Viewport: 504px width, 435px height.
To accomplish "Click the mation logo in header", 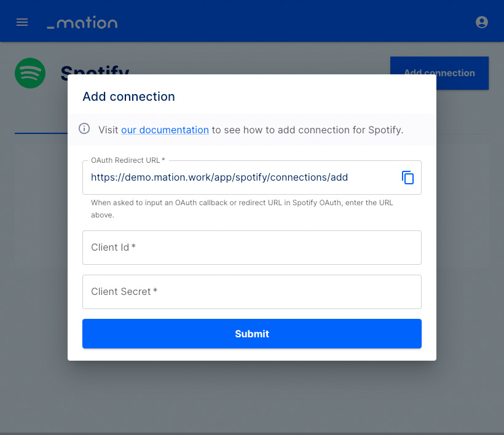I will click(x=82, y=23).
